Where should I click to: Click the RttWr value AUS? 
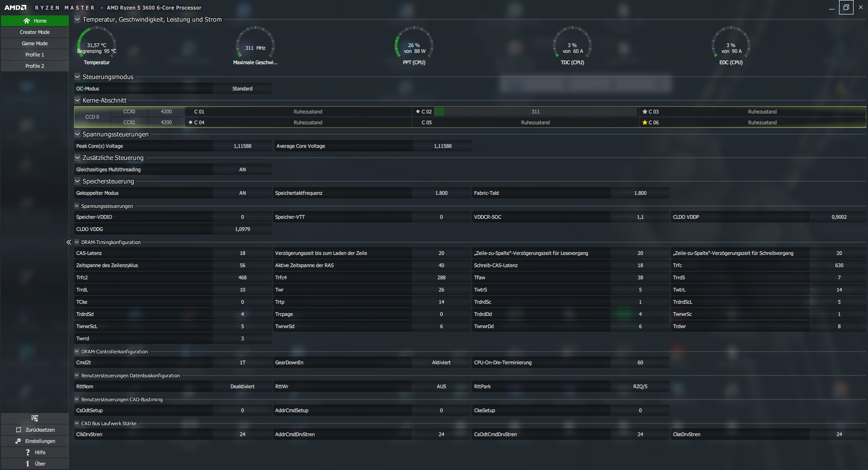pos(441,386)
